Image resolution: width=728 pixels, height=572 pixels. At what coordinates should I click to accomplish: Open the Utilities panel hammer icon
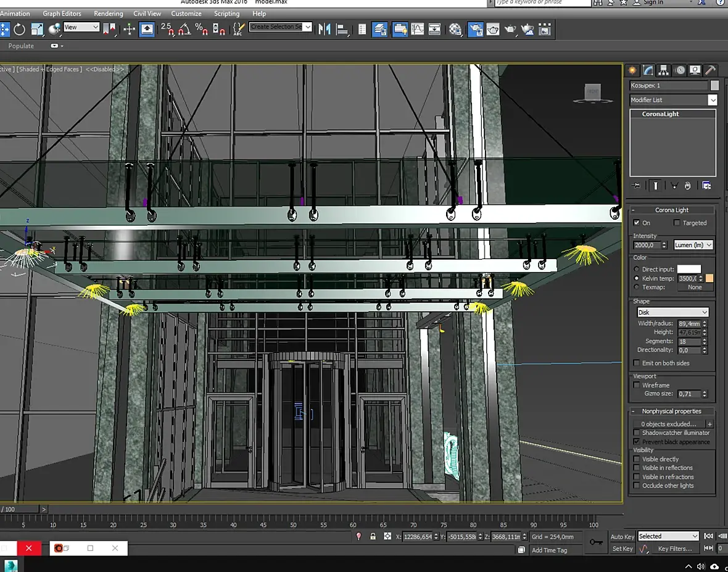[710, 70]
